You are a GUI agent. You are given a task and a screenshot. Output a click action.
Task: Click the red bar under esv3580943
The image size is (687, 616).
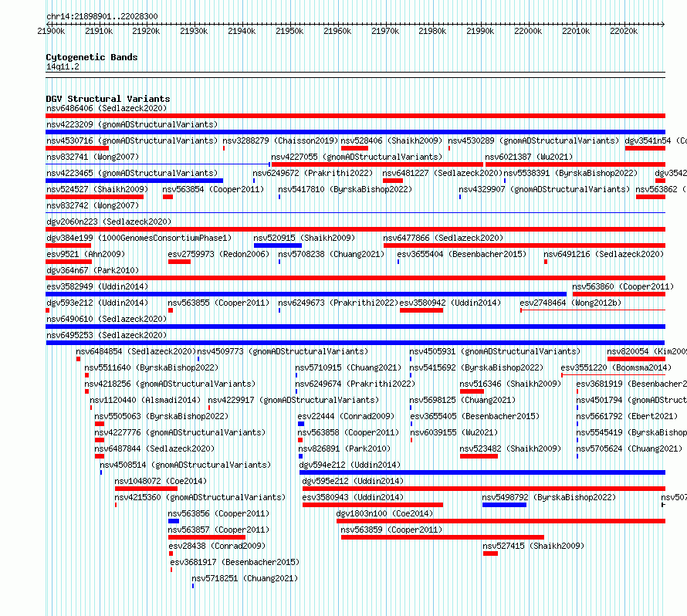click(x=372, y=505)
